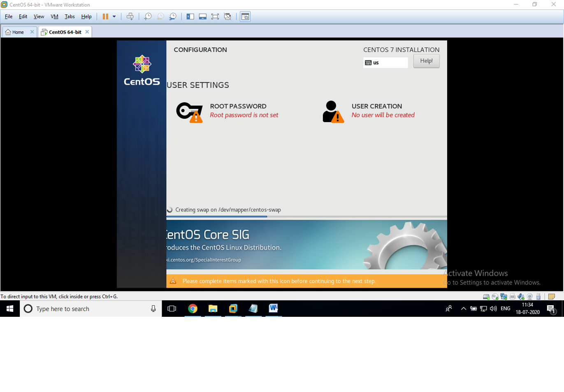The image size is (564, 392).
Task: Send Ctrl+Alt+Del to the virtual machine
Action: pos(130,16)
